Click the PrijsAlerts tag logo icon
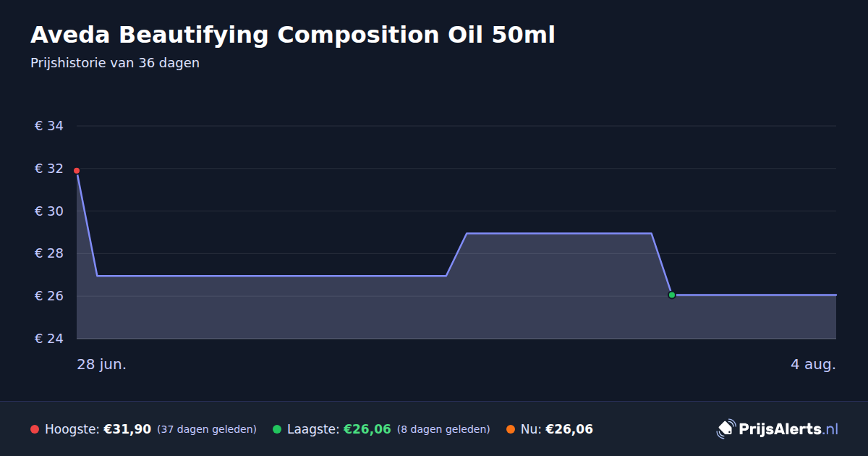Viewport: 868px width, 456px height. click(726, 429)
